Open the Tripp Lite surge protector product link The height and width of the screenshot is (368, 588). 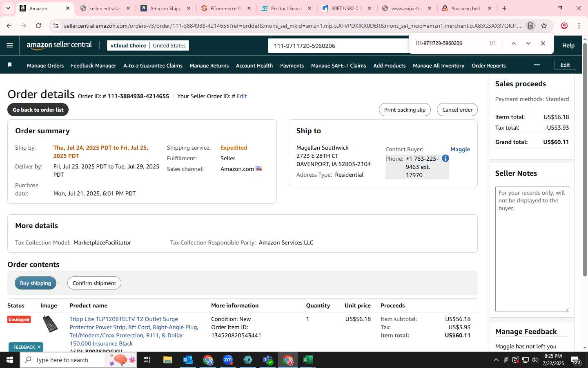(x=134, y=331)
